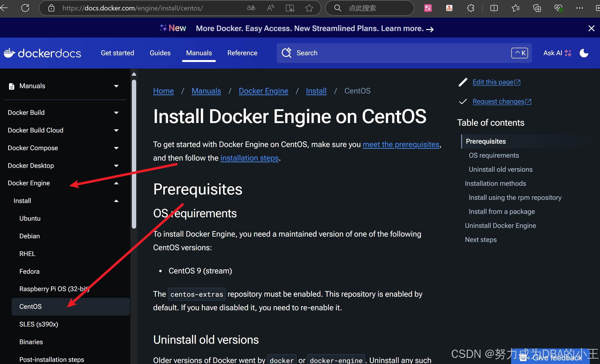Collapse the Install sidebar subsection
Viewport: 600px width, 364px height.
(116, 201)
